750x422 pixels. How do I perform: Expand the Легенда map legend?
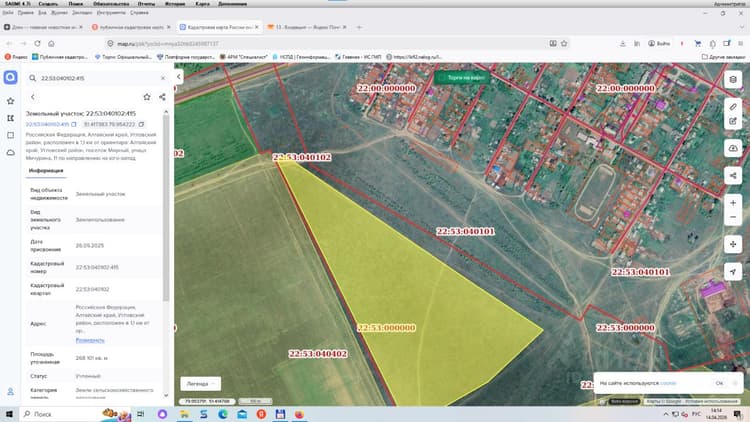tap(200, 384)
